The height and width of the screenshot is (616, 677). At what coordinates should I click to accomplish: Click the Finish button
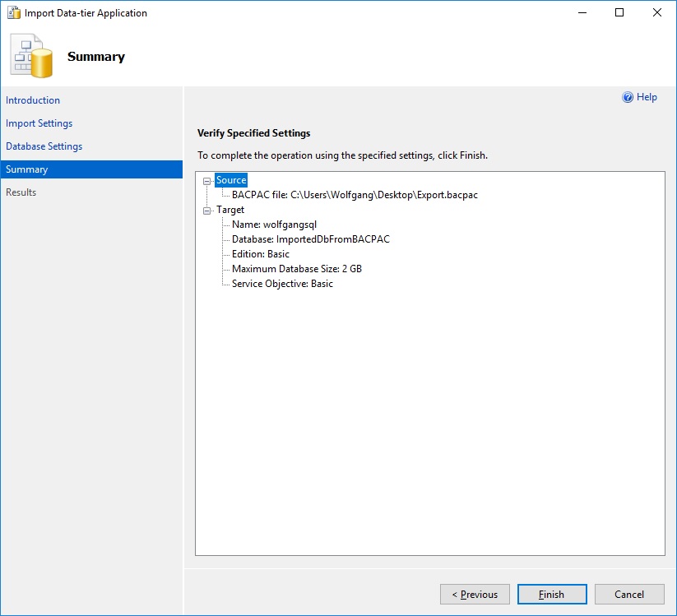551,595
